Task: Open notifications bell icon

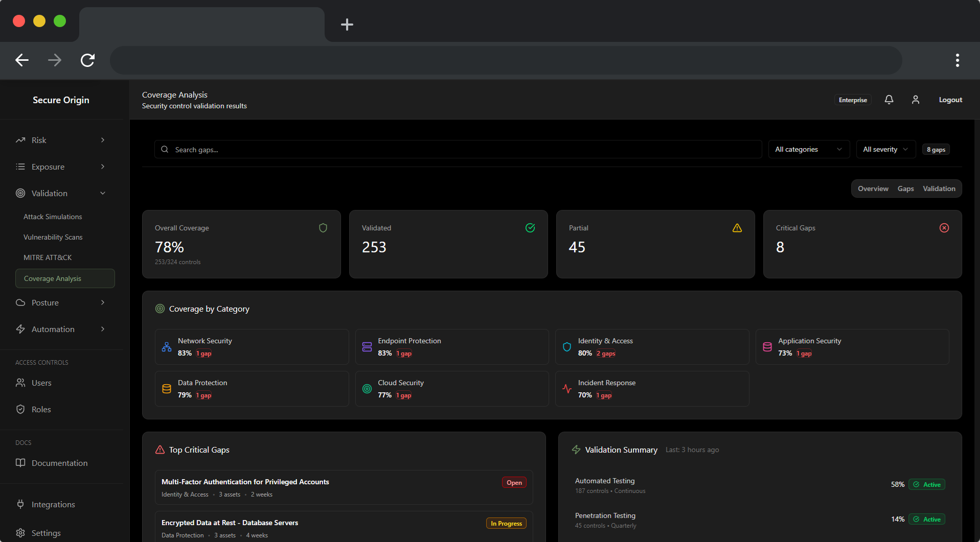Action: pyautogui.click(x=889, y=100)
